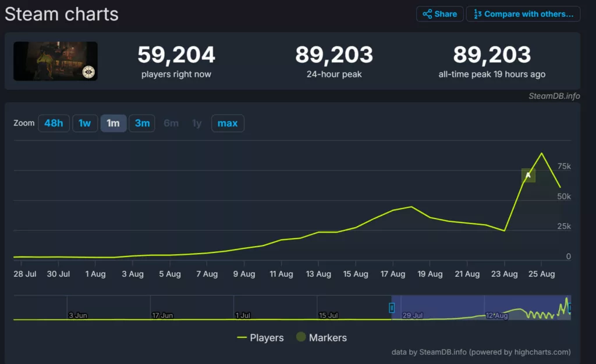Click the share icon in Share button

point(427,14)
